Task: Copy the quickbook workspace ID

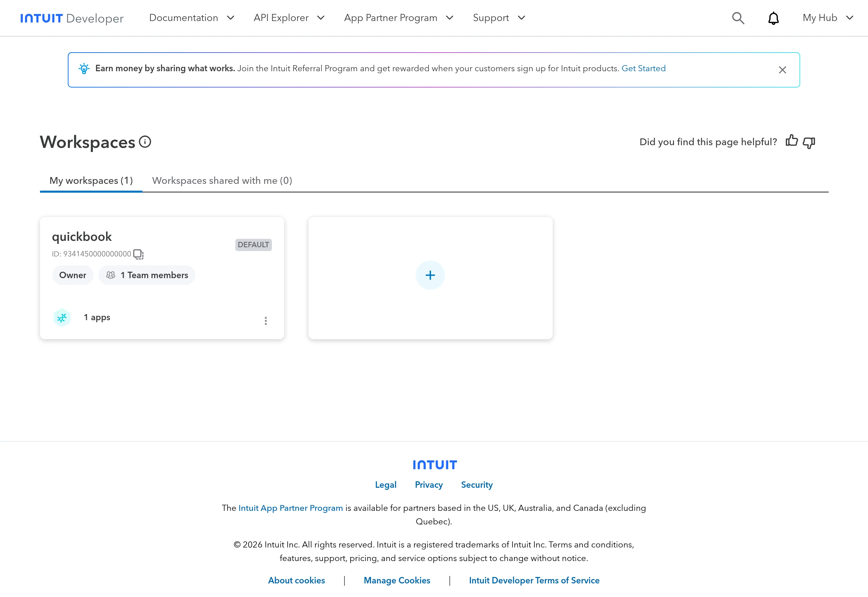Action: point(138,254)
